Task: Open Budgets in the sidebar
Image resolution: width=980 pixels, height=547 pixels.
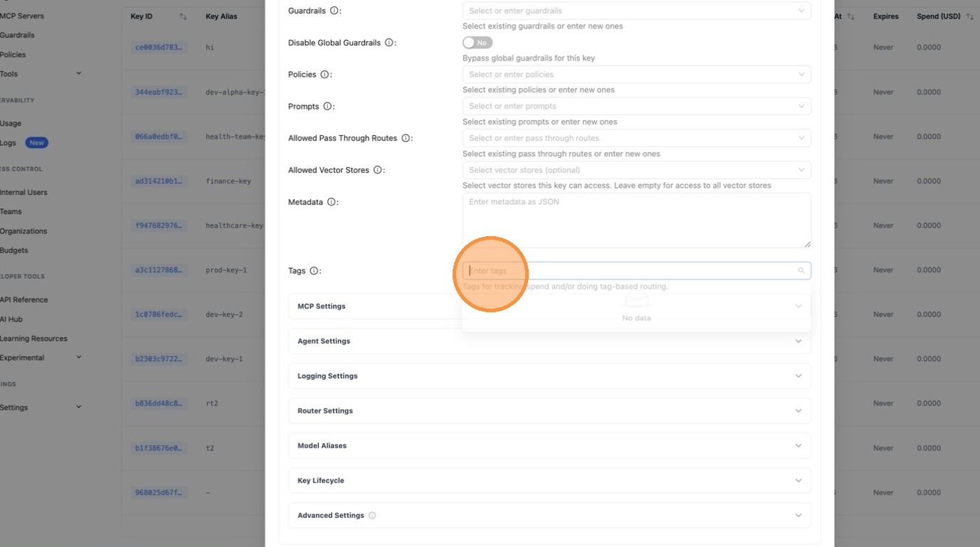Action: [14, 250]
